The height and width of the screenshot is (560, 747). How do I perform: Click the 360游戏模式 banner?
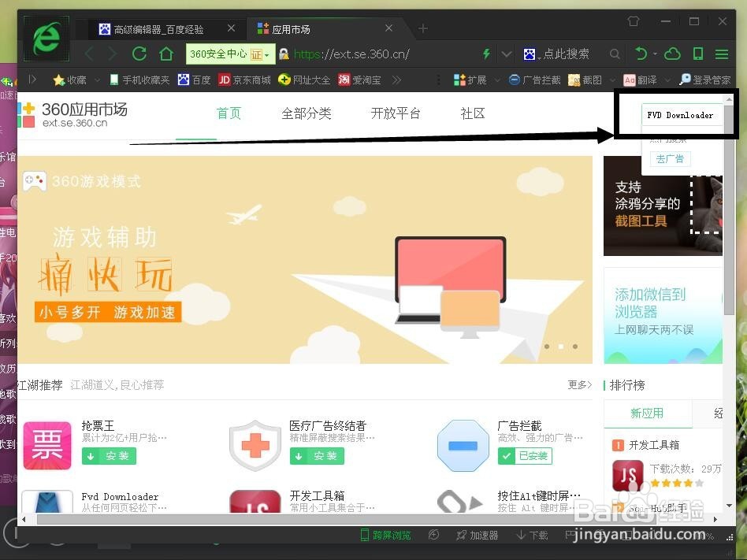pos(305,260)
